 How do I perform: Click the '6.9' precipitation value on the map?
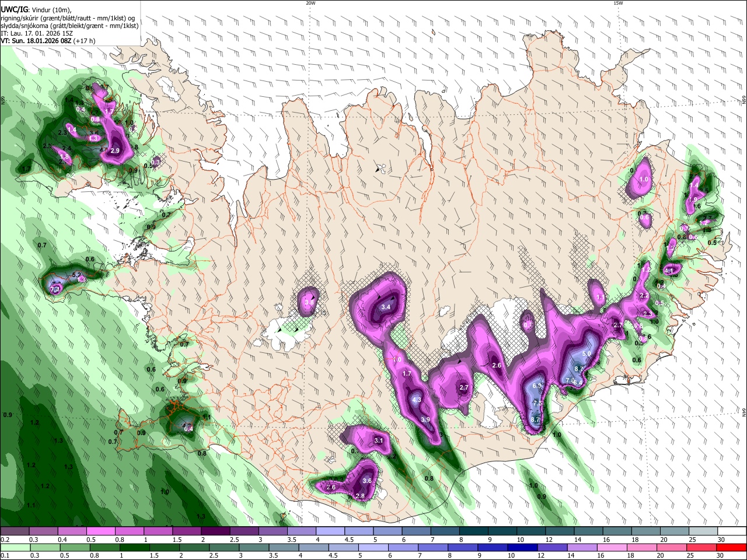pos(537,386)
